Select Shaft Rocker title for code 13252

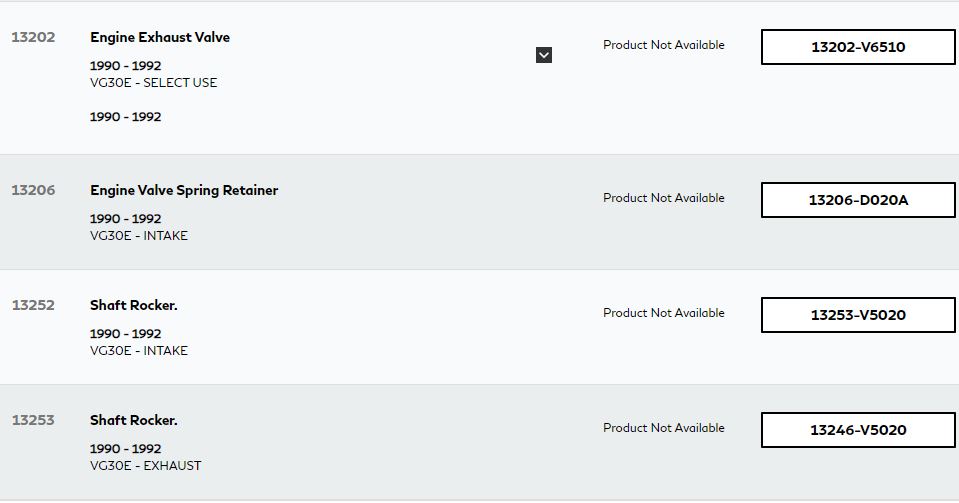pyautogui.click(x=134, y=305)
